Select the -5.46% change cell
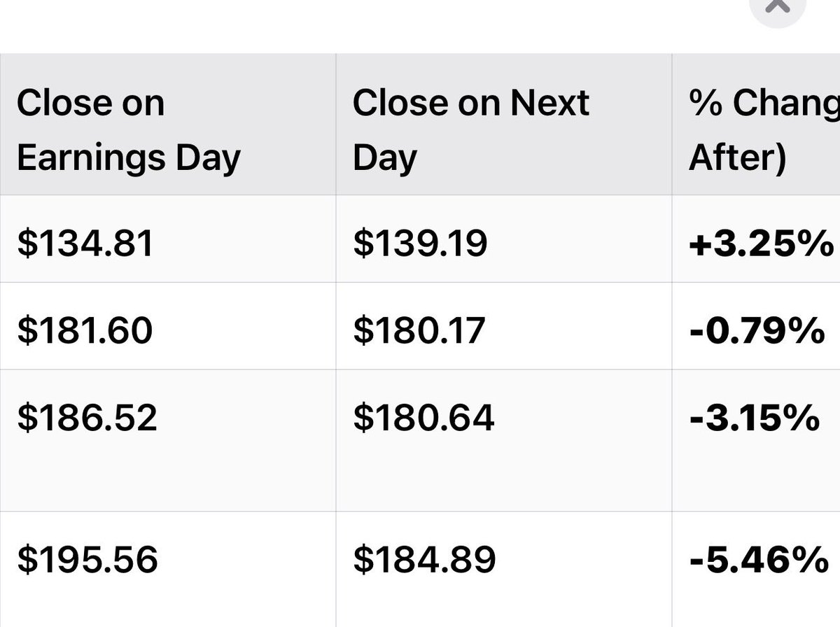 [x=756, y=569]
